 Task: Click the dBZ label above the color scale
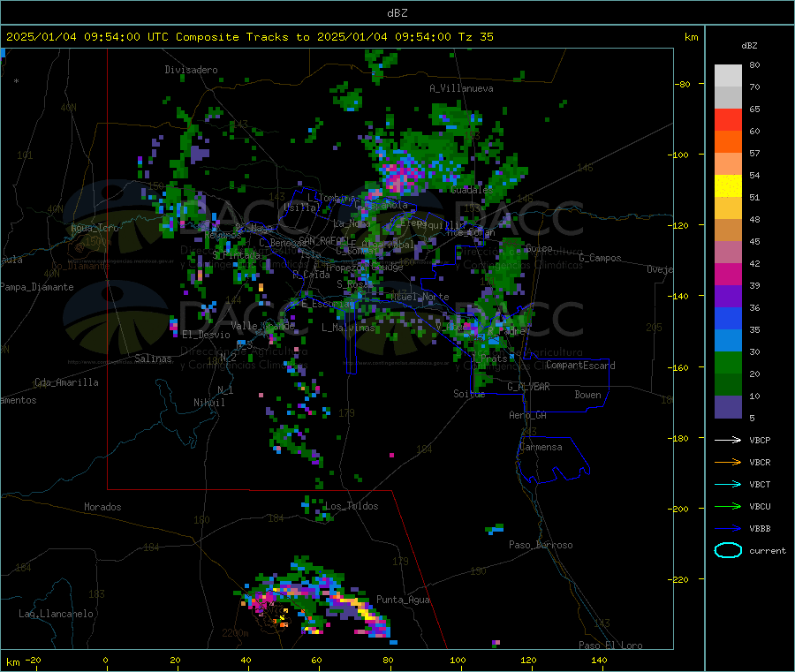[x=749, y=46]
